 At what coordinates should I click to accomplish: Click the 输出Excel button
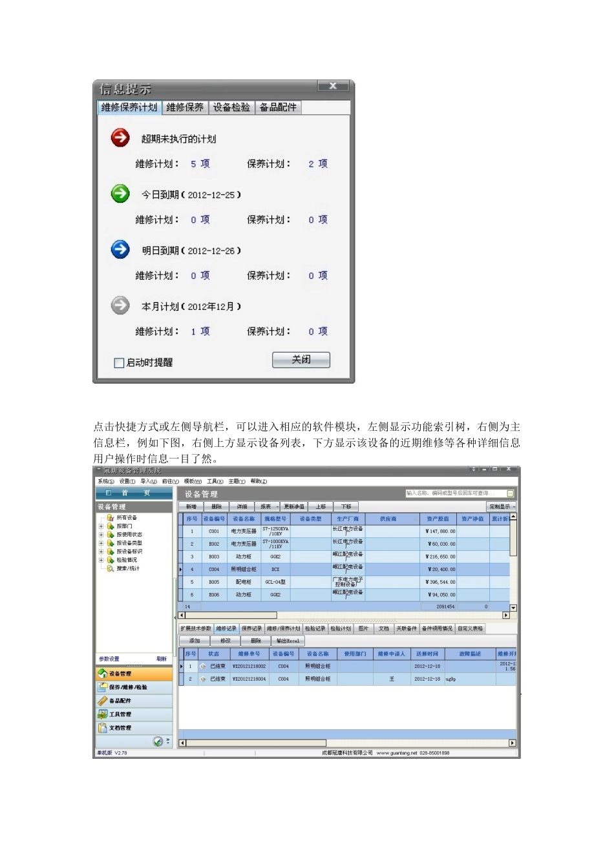(288, 641)
